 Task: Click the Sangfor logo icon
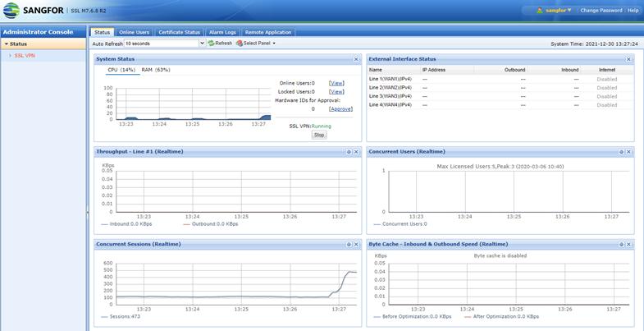click(x=11, y=11)
